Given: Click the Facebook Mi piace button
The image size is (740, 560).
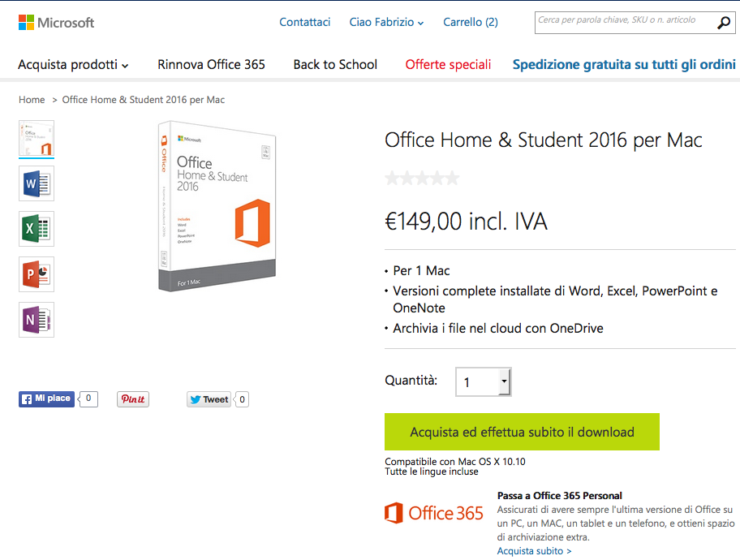Looking at the screenshot, I should tap(47, 398).
